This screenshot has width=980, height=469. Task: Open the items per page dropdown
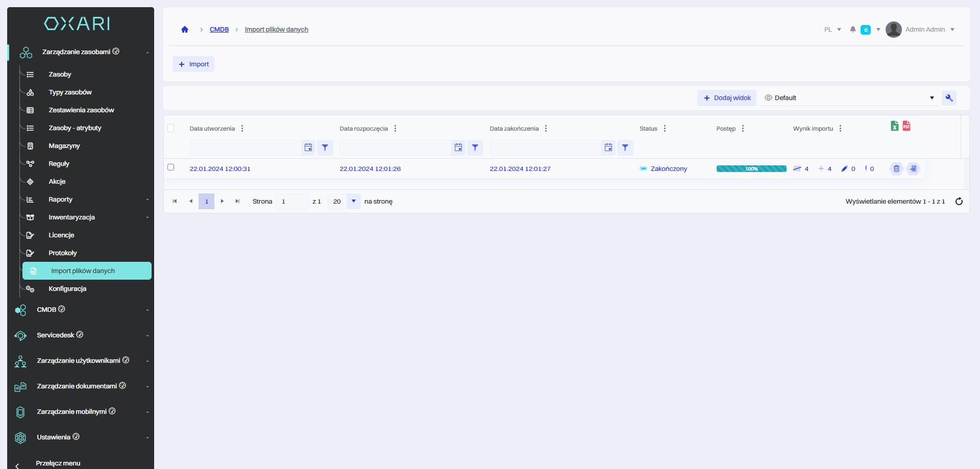(353, 202)
